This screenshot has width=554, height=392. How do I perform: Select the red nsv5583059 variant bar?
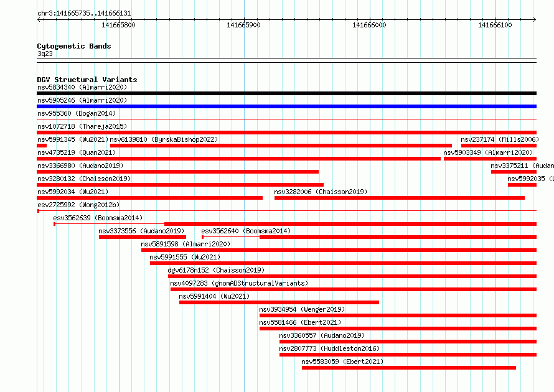(409, 368)
